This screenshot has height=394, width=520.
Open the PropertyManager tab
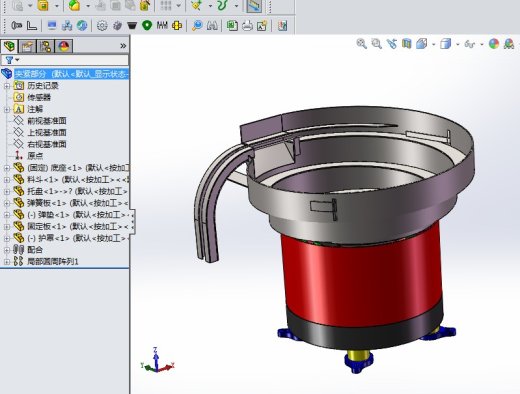click(x=27, y=46)
